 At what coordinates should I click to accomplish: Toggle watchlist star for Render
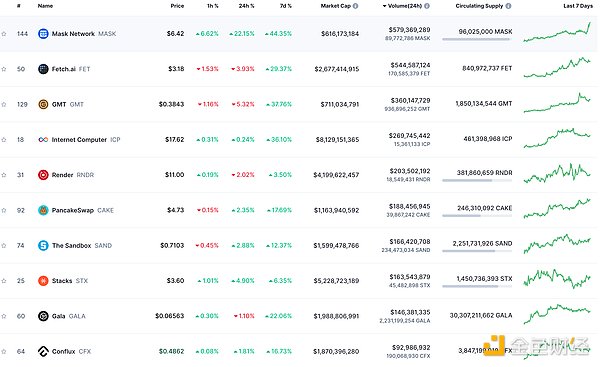coord(4,175)
